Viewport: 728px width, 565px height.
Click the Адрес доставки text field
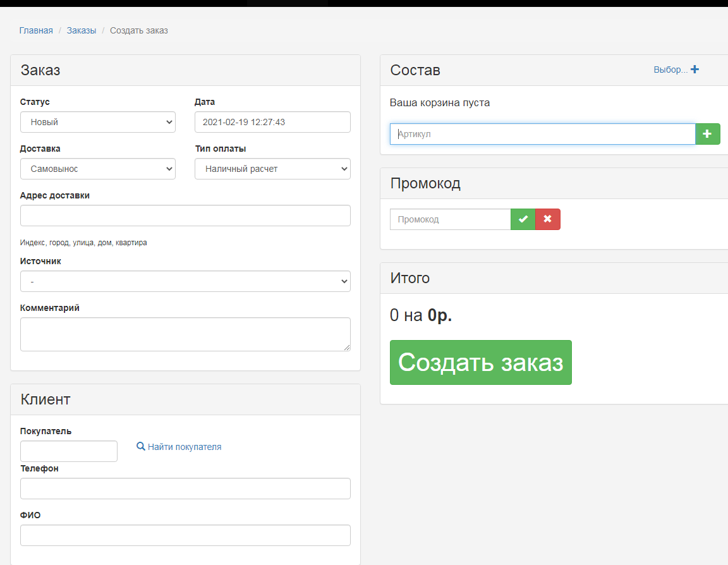(185, 216)
